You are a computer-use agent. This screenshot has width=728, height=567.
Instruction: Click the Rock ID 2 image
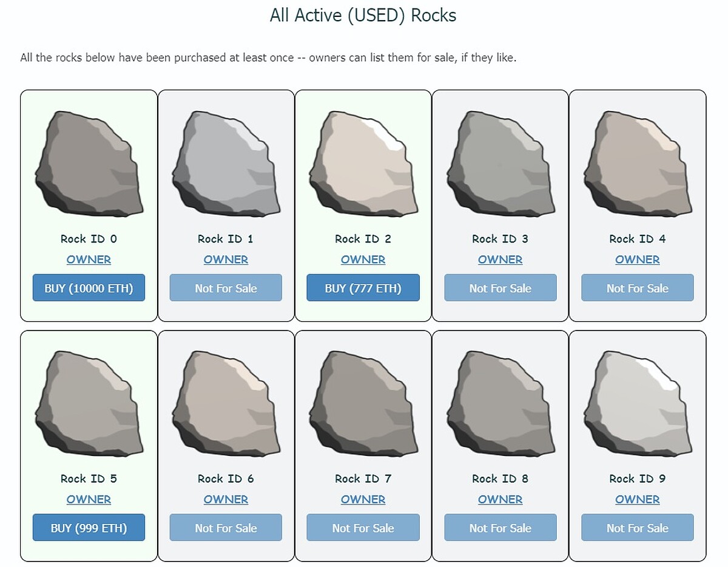click(x=363, y=164)
